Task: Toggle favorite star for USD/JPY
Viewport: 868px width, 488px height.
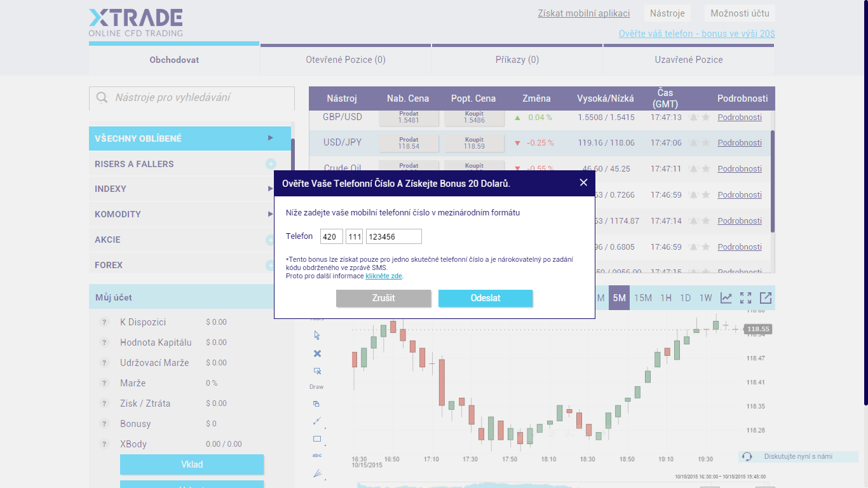Action: pyautogui.click(x=705, y=143)
